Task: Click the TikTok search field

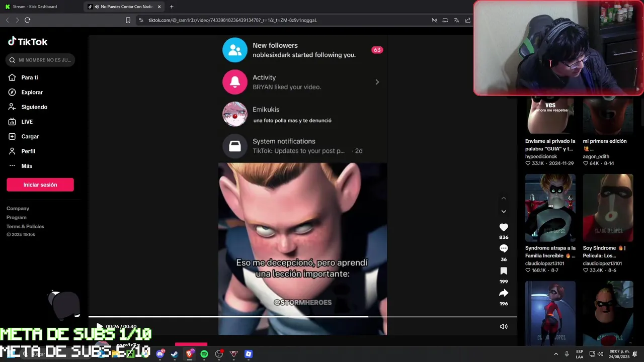Action: click(x=41, y=60)
